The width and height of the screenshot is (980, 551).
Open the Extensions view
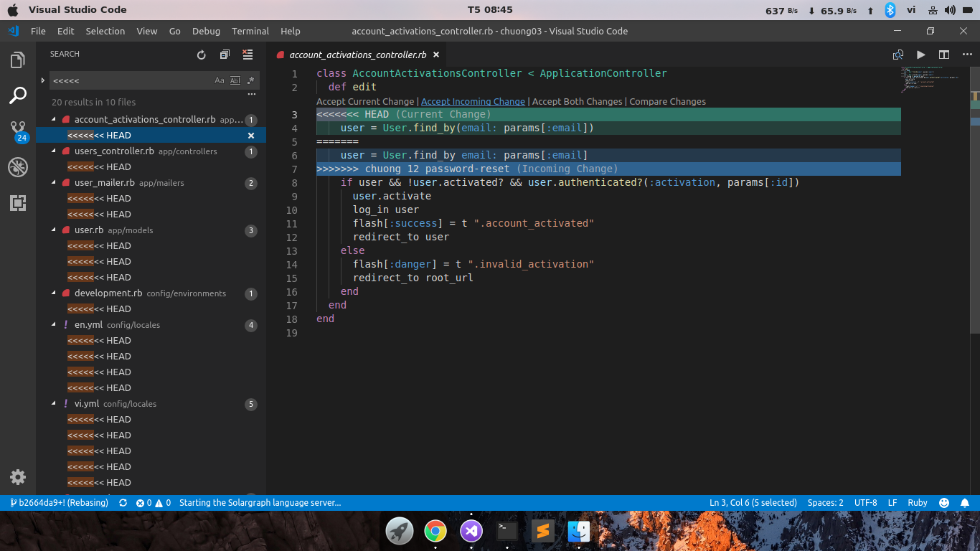[x=18, y=203]
